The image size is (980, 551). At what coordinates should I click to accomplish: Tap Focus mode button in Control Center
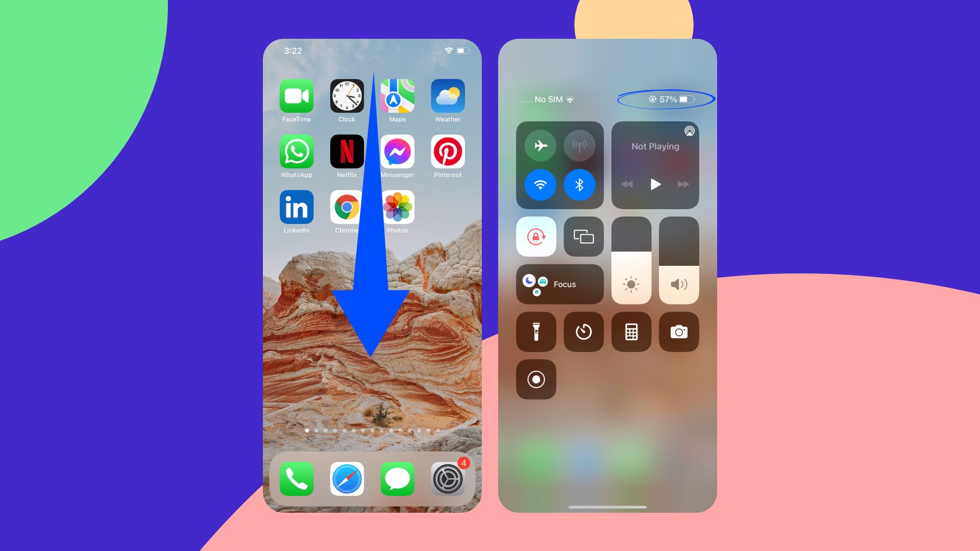click(x=559, y=283)
